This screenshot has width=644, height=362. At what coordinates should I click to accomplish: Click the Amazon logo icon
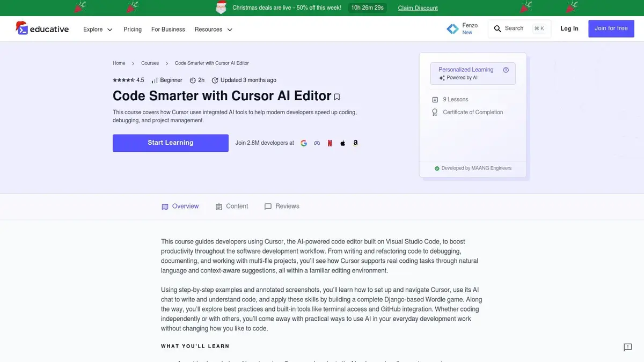[355, 143]
